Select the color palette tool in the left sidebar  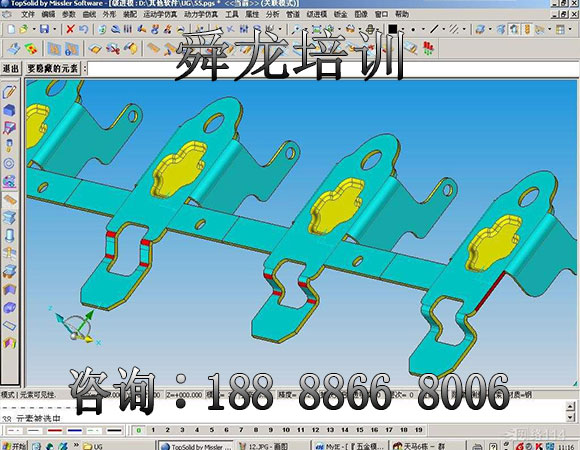(9, 181)
